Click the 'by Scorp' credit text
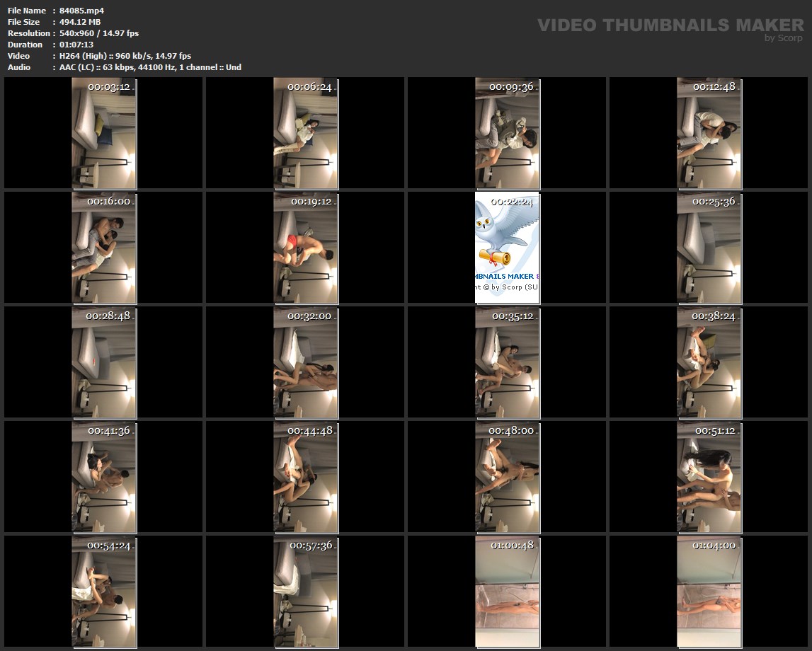Image resolution: width=812 pixels, height=651 pixels. coord(783,38)
